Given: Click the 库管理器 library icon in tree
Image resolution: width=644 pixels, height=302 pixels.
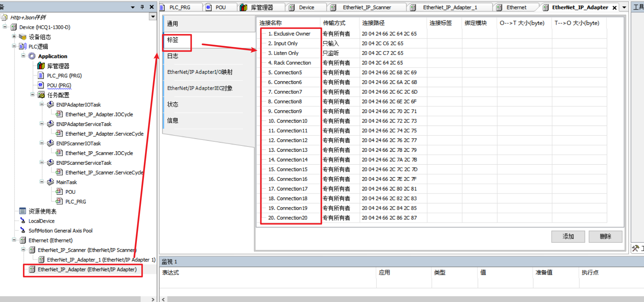Looking at the screenshot, I should pyautogui.click(x=41, y=66).
